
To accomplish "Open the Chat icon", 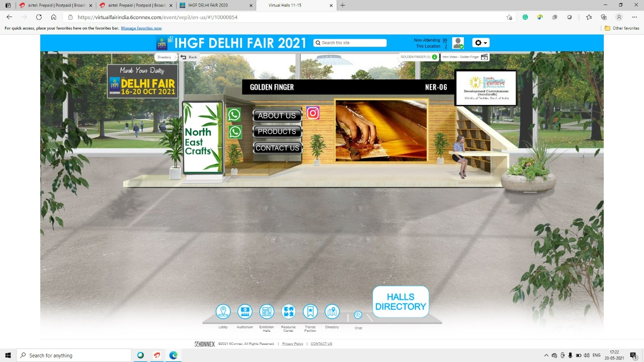I will (358, 315).
